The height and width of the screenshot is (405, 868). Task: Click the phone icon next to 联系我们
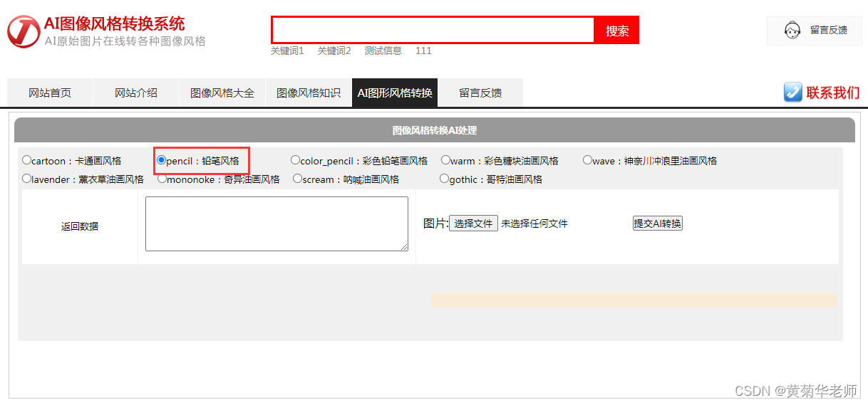[793, 93]
